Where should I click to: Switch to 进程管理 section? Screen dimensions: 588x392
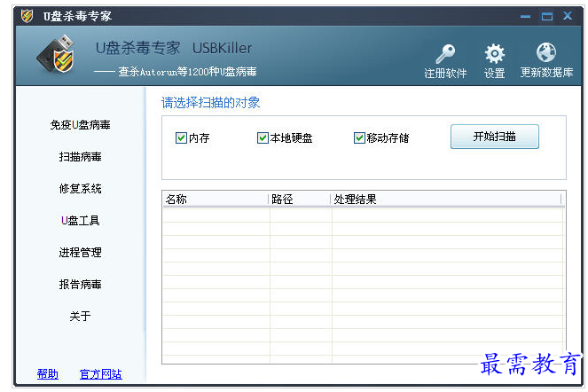80,253
